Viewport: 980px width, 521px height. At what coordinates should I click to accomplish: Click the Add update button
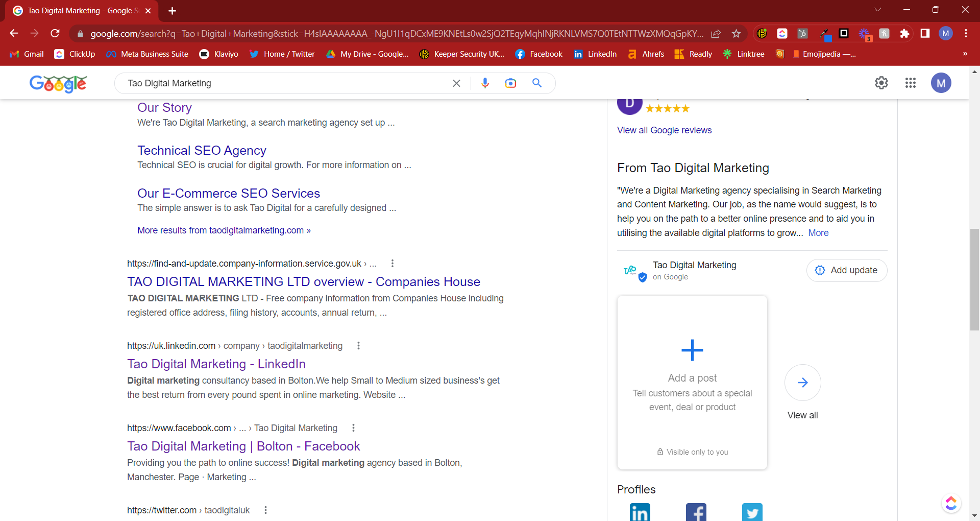tap(847, 270)
